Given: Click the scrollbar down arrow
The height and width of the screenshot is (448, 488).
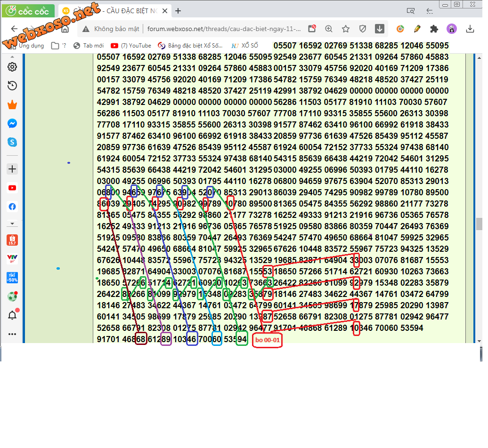Looking at the screenshot, I should coord(479,341).
